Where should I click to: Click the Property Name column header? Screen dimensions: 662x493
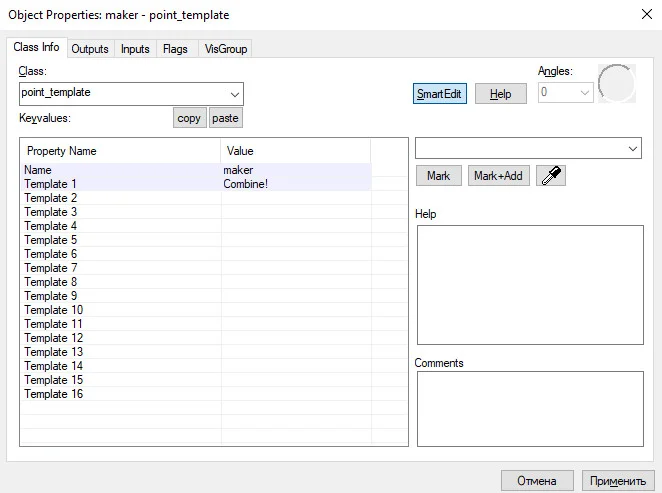[121, 151]
